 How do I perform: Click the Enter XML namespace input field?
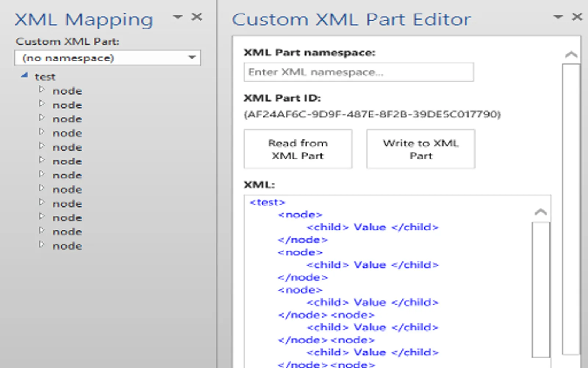point(359,72)
